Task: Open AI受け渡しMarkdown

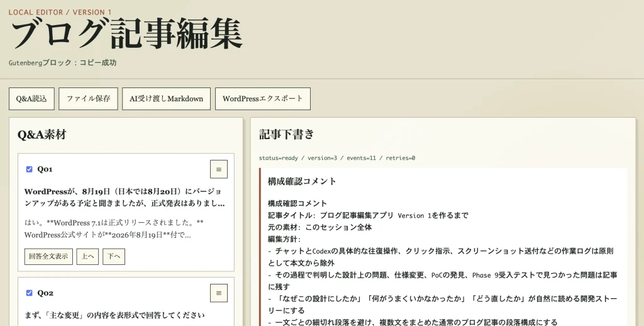Action: 166,99
